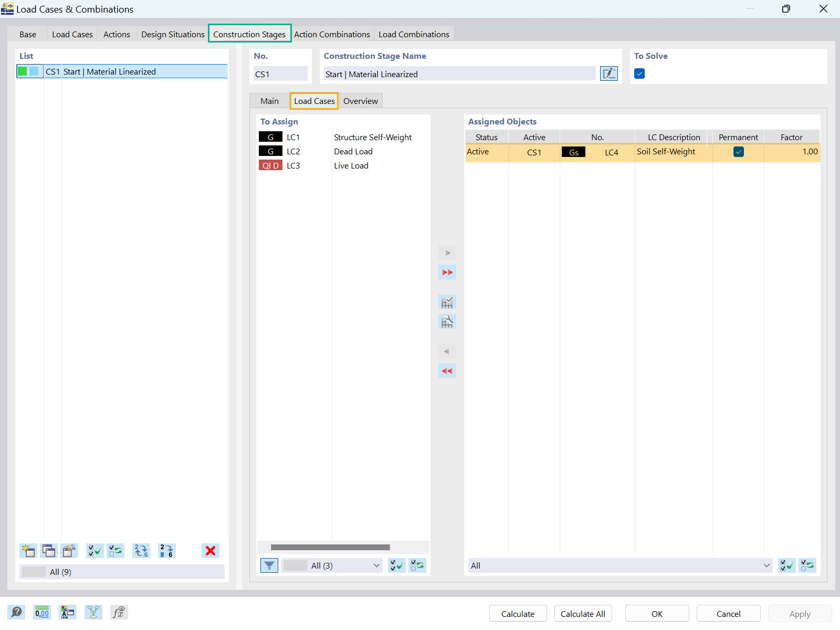This screenshot has height=630, width=840.
Task: Open the All (3) filter dropdown
Action: click(x=331, y=565)
